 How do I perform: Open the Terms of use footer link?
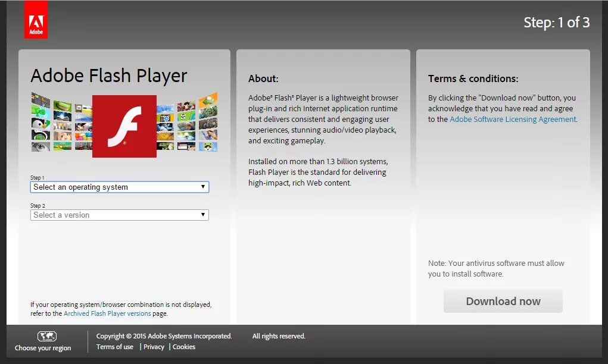click(115, 347)
